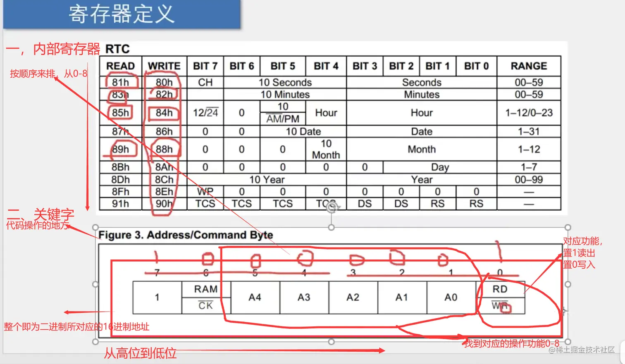The image size is (625, 364).
Task: Click the text 从高位到低位
Action: point(140,353)
